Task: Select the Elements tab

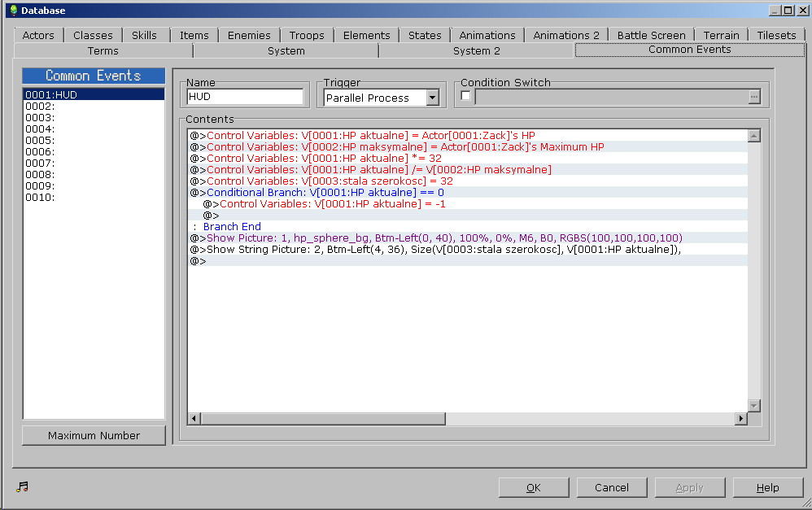Action: [367, 35]
